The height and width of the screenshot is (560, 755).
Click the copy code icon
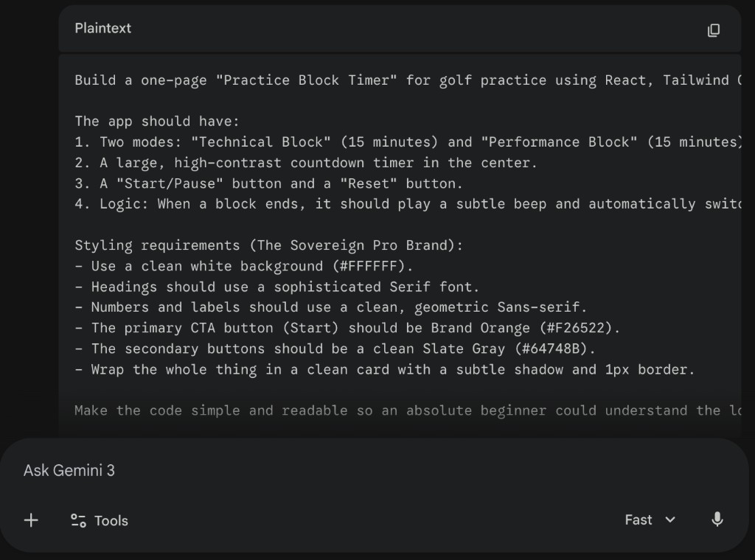click(x=713, y=30)
